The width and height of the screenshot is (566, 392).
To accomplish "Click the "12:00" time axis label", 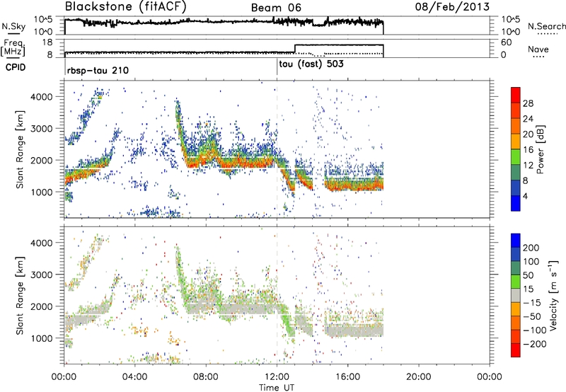I will point(277,377).
